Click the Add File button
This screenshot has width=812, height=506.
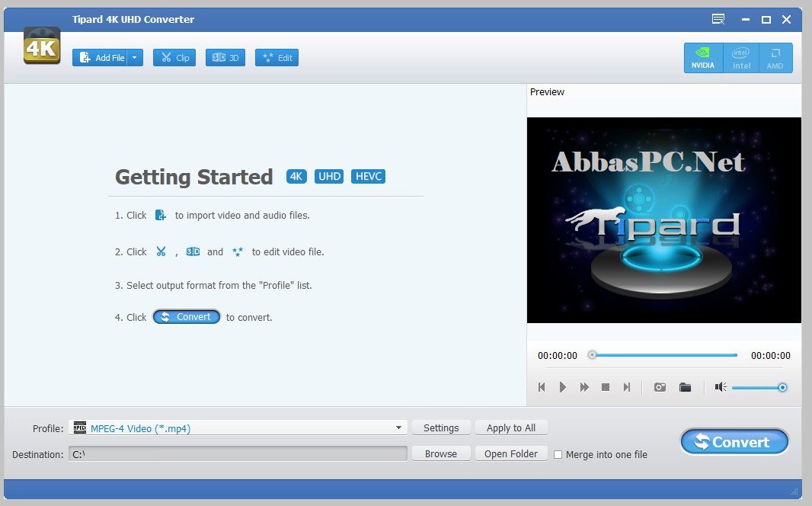point(100,57)
